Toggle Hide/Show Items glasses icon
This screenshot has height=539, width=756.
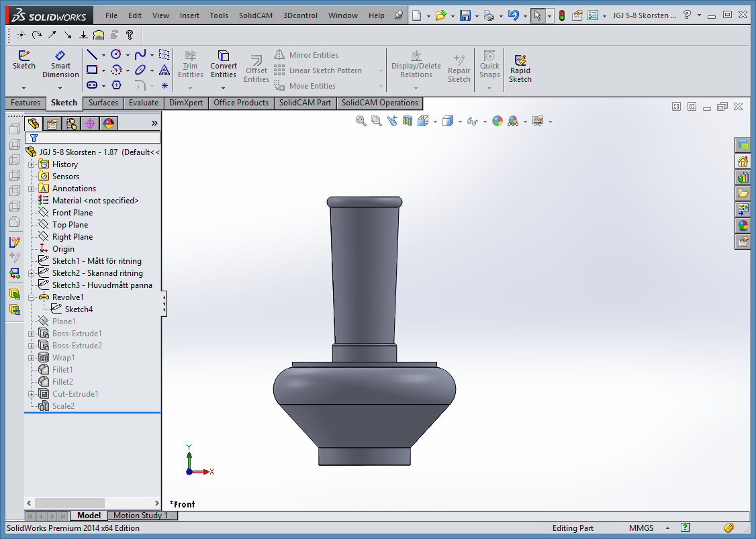tap(473, 121)
